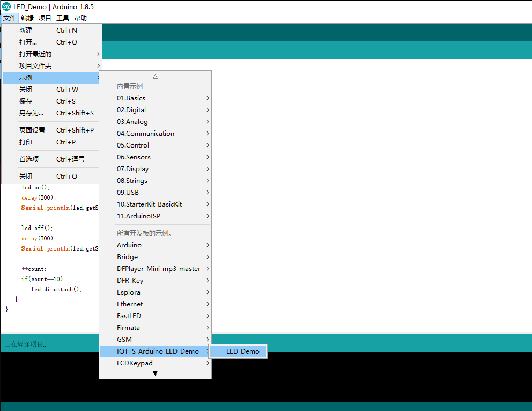Open the 工具 menu in menu bar
Screen dimensions: 532x411
click(63, 18)
